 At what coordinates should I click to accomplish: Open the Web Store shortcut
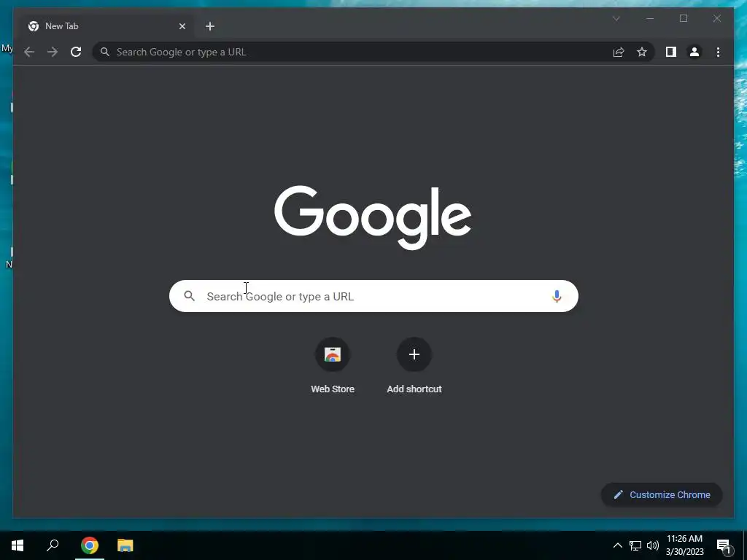click(x=333, y=366)
